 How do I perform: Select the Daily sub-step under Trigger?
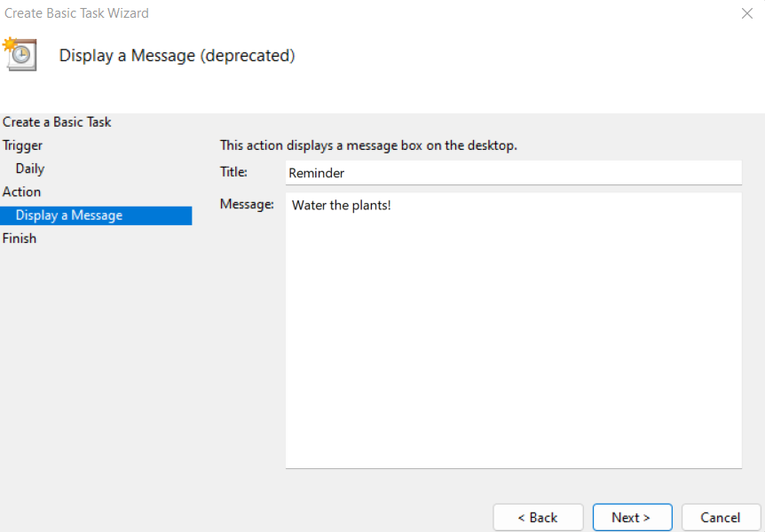pyautogui.click(x=30, y=168)
